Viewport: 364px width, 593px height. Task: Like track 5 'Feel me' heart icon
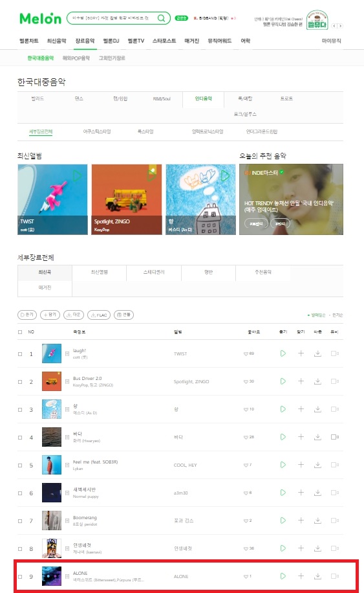point(246,465)
